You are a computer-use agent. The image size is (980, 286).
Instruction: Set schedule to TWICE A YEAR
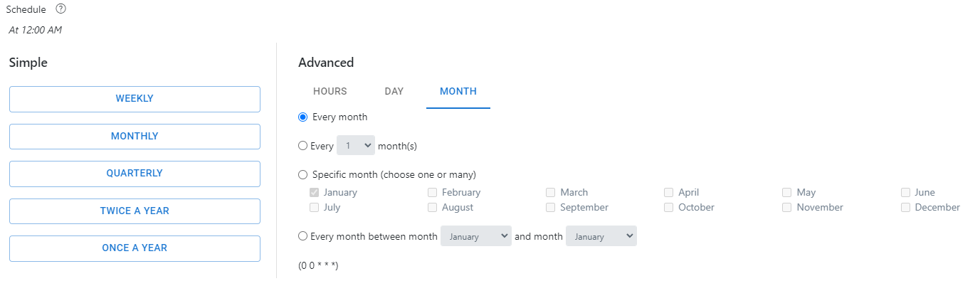point(135,211)
